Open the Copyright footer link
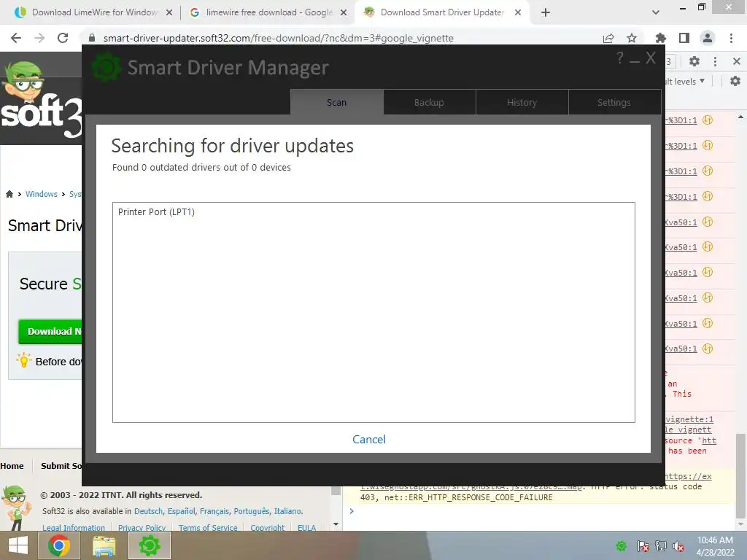This screenshot has width=747, height=560. tap(267, 527)
